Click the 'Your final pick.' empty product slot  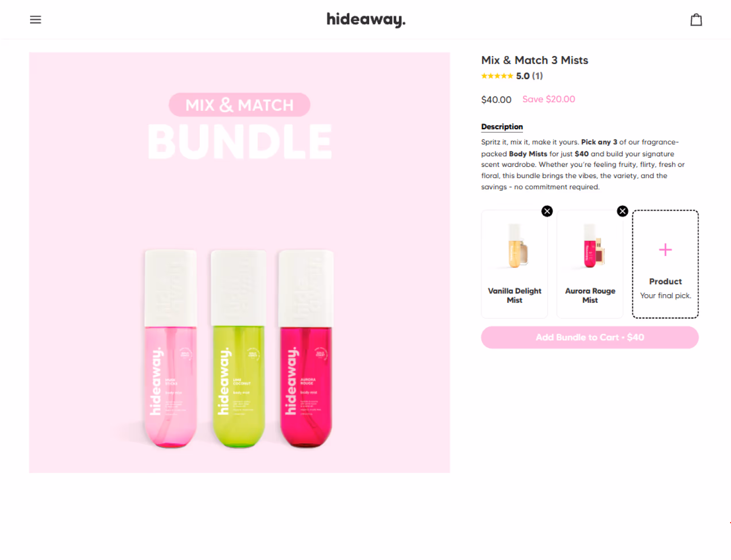tap(665, 264)
